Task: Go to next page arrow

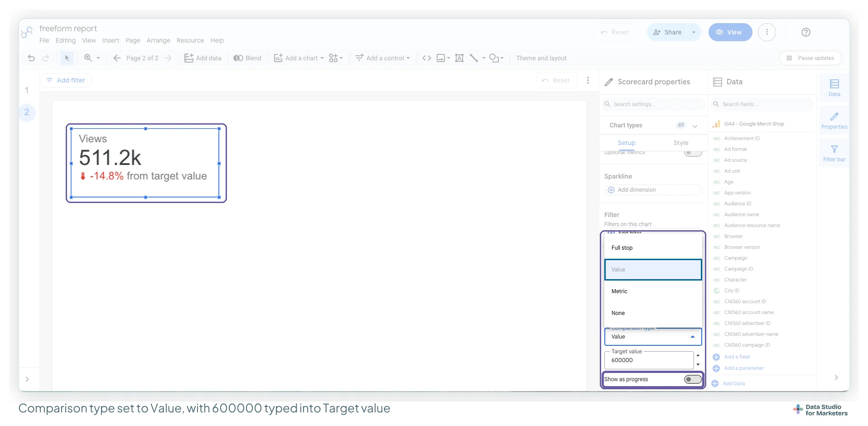Action: pyautogui.click(x=168, y=58)
